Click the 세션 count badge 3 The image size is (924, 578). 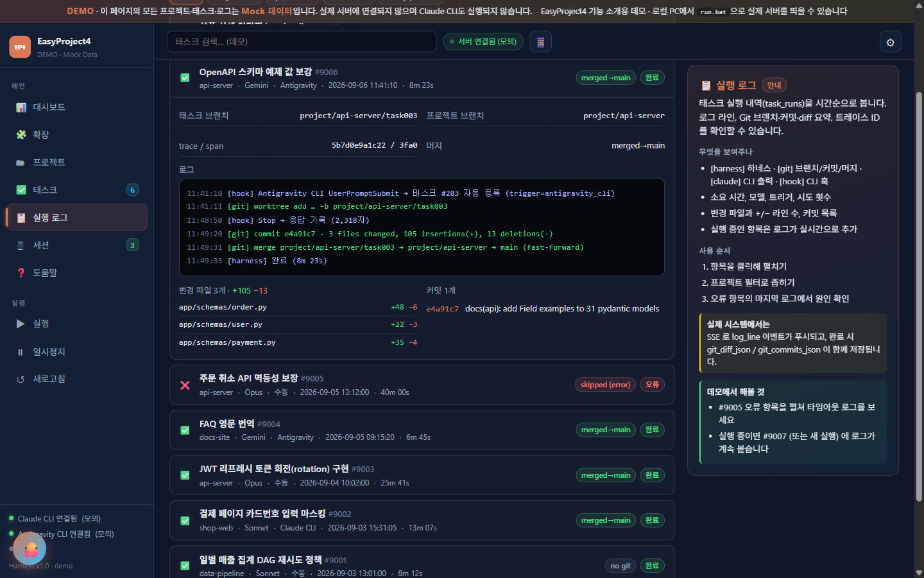(x=133, y=245)
